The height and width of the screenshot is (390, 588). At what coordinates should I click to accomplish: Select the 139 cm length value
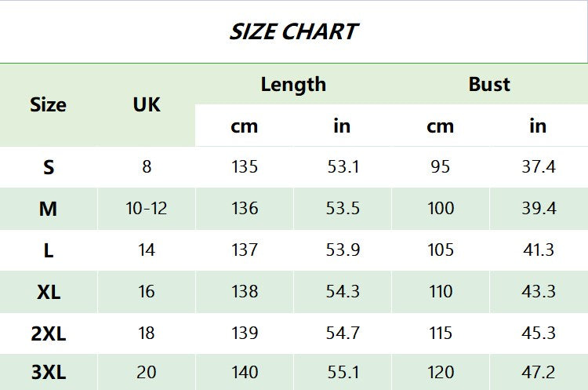coord(245,334)
